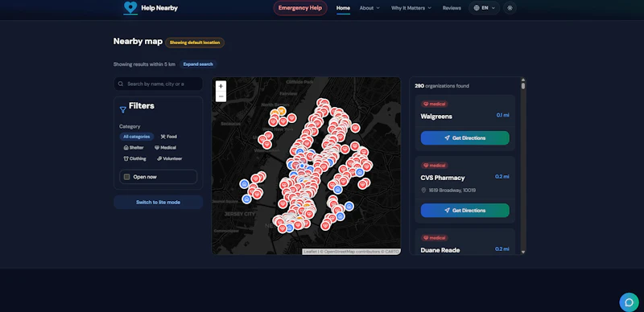The width and height of the screenshot is (644, 312).
Task: Filter by Clothing category
Action: pos(134,158)
